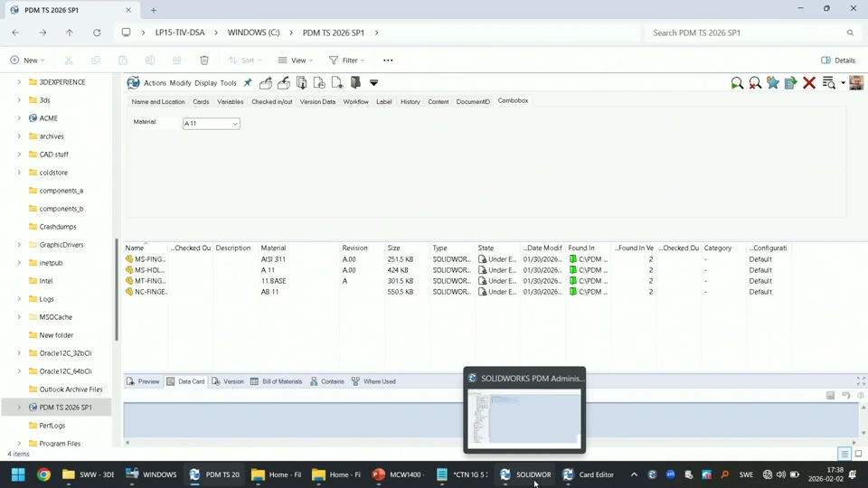868x488 pixels.
Task: Open the Filter dropdown
Action: tap(346, 61)
